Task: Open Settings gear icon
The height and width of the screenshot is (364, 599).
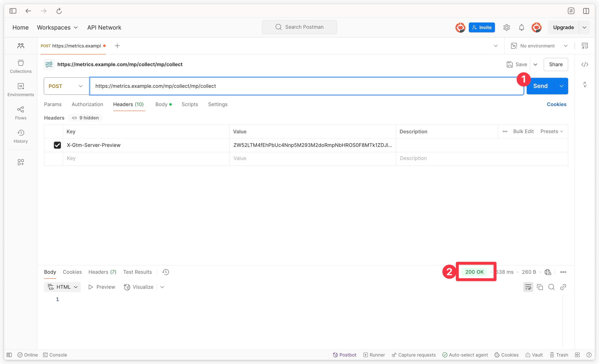Action: click(x=506, y=27)
